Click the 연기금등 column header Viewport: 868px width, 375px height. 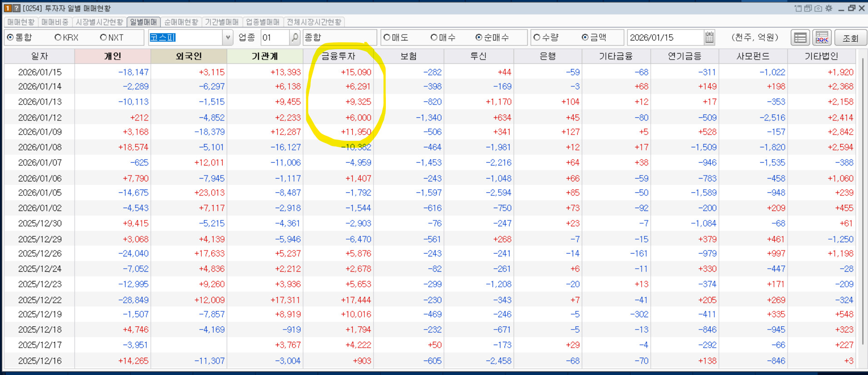tap(685, 56)
